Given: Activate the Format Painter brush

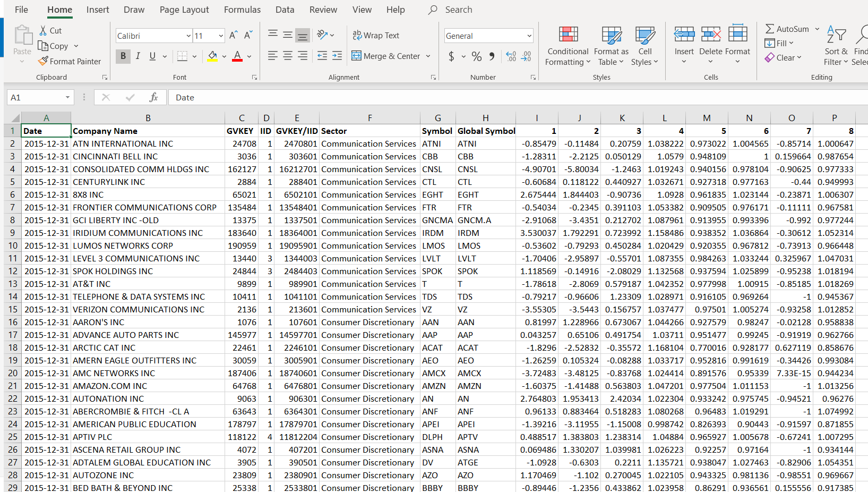Looking at the screenshot, I should pyautogui.click(x=43, y=61).
